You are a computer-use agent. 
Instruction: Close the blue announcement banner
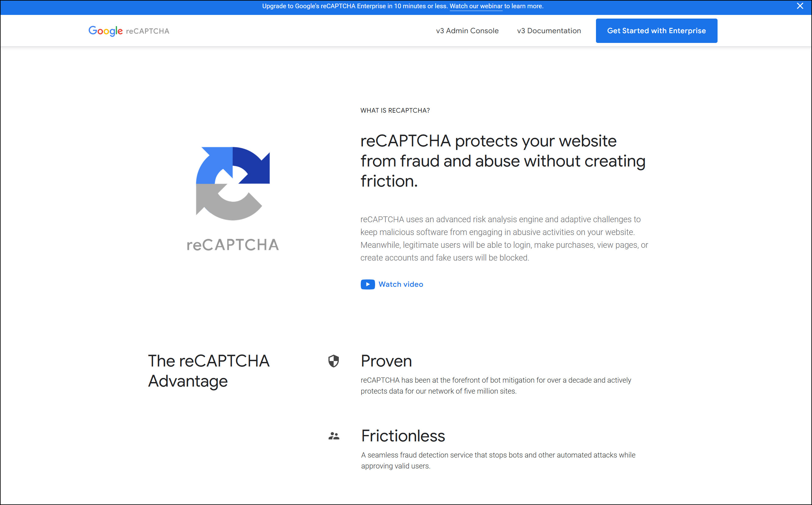click(x=800, y=6)
